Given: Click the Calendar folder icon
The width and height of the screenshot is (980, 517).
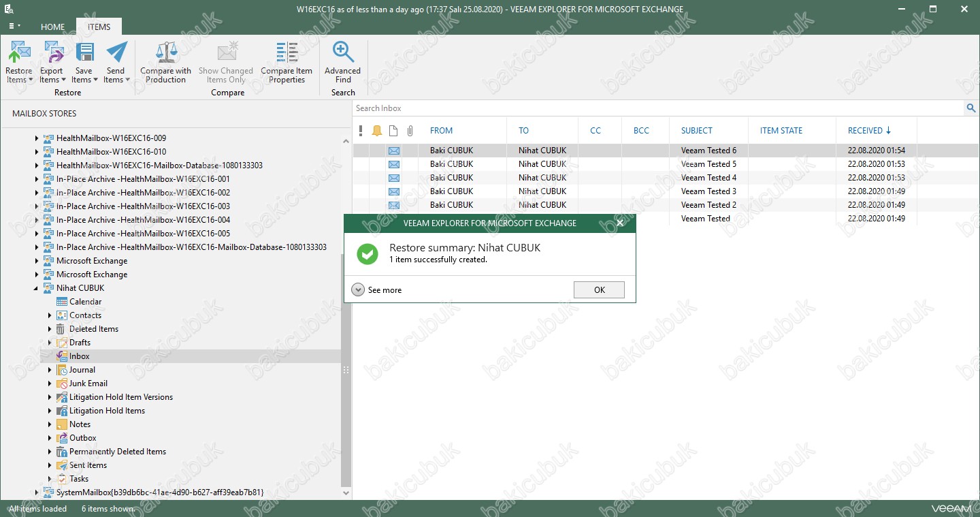Looking at the screenshot, I should [62, 302].
